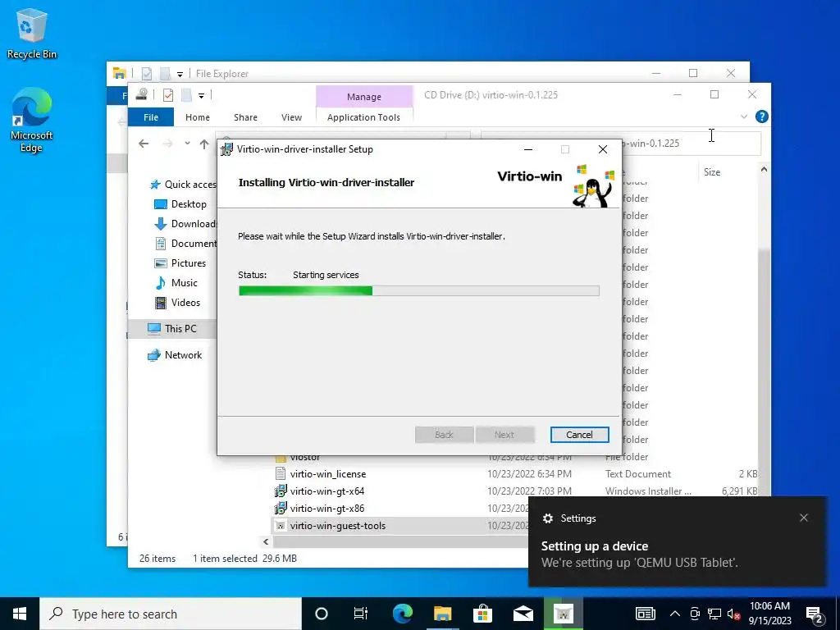840x630 pixels.
Task: Click the installer title bar icon
Action: 227,149
